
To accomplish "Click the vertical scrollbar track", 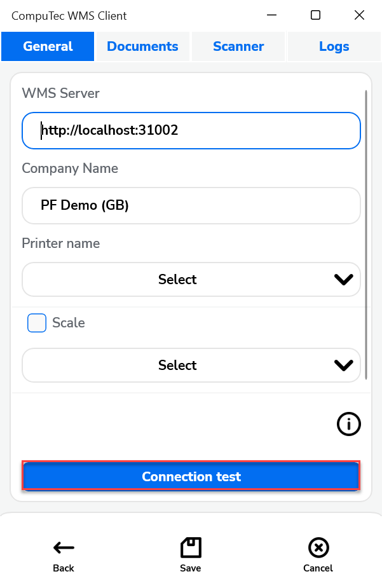I will tap(366, 254).
